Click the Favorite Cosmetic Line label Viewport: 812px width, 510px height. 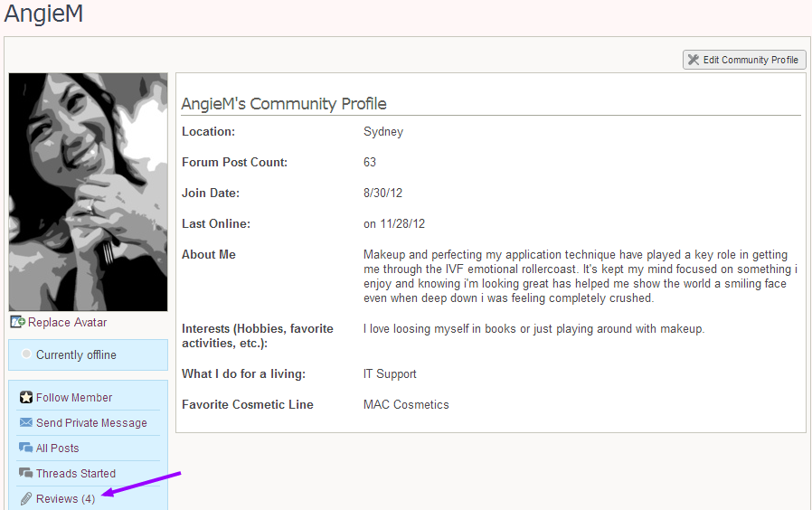(248, 404)
